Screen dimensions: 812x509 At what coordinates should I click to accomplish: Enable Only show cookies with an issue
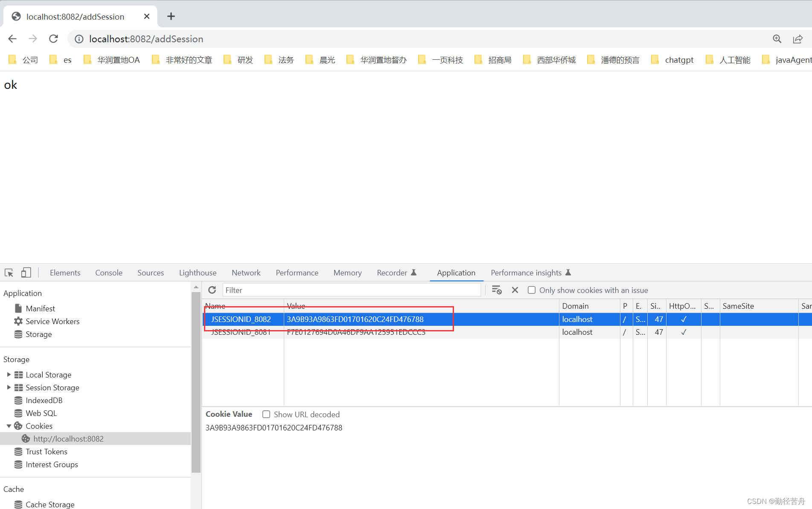532,290
